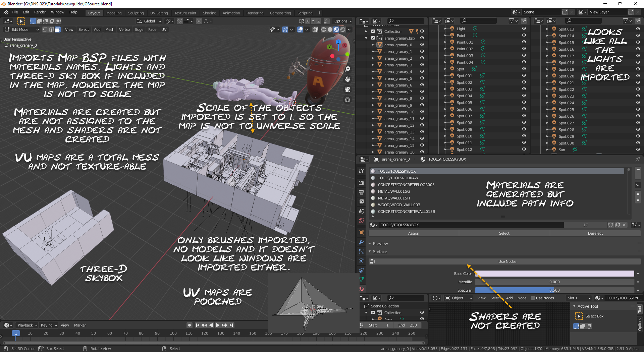Open the Render menu
The image size is (644, 352).
pos(40,12)
